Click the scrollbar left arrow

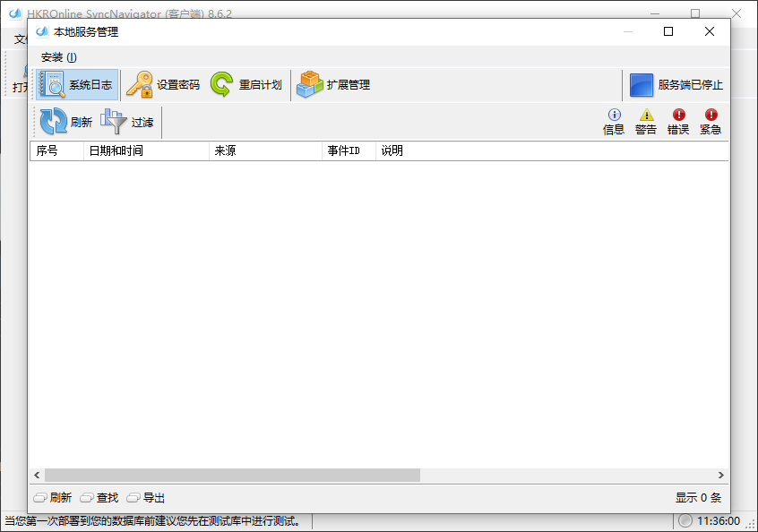point(38,475)
